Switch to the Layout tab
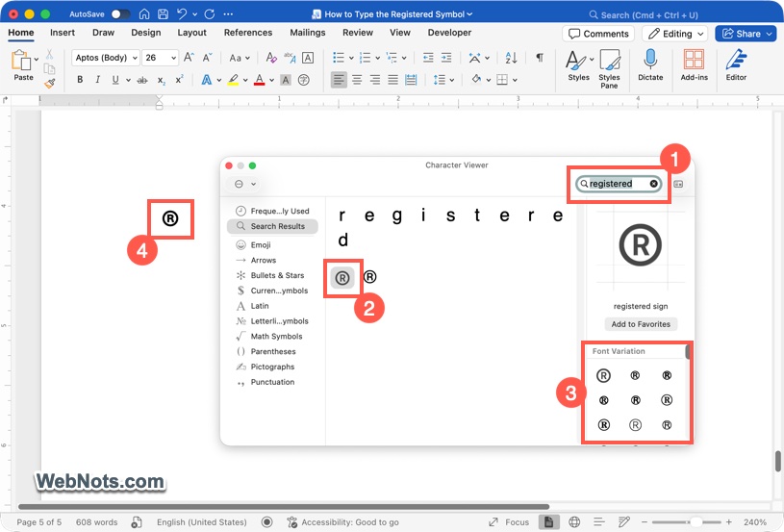The image size is (784, 532). coord(192,33)
